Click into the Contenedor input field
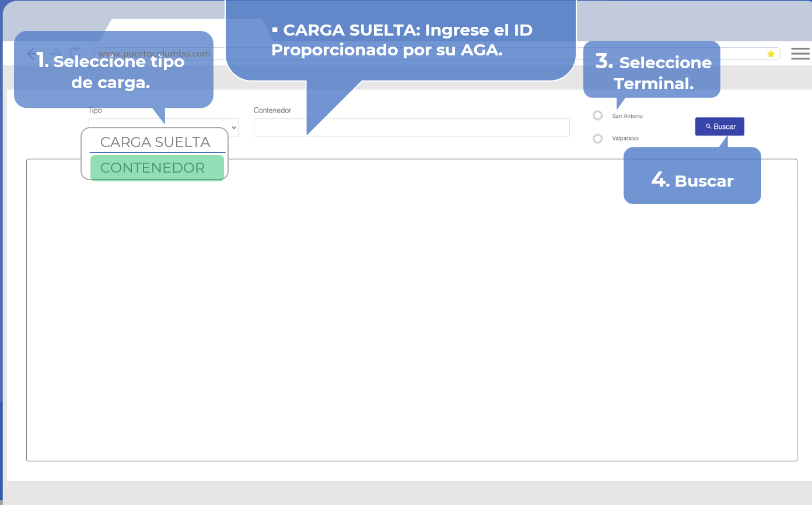Viewport: 812px width, 505px height. [x=412, y=128]
